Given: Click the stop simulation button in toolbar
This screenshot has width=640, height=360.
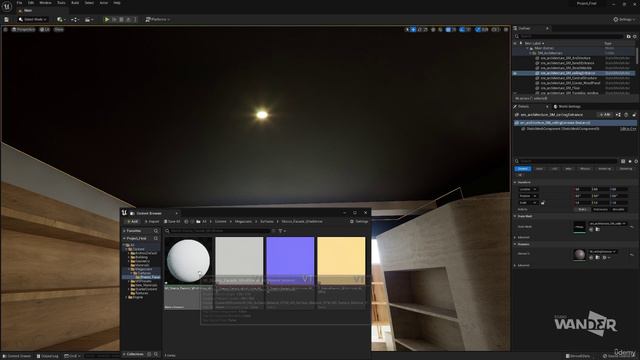Looking at the screenshot, I should 121,19.
